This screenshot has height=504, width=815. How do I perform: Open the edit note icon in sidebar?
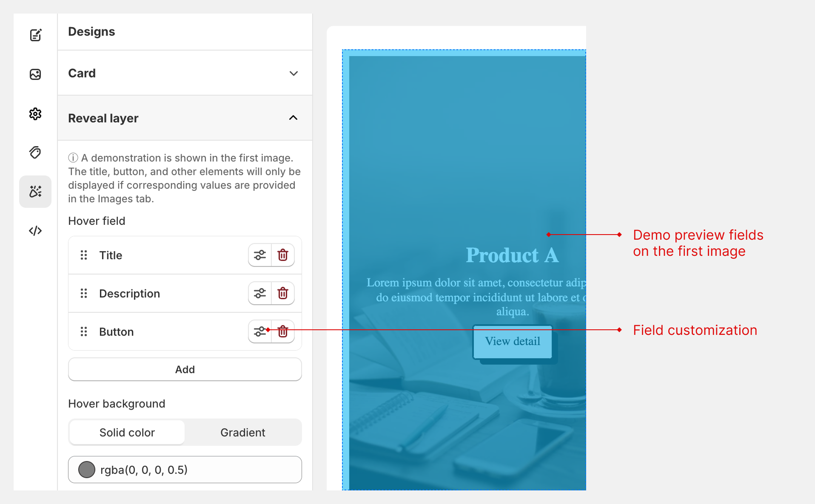(35, 35)
